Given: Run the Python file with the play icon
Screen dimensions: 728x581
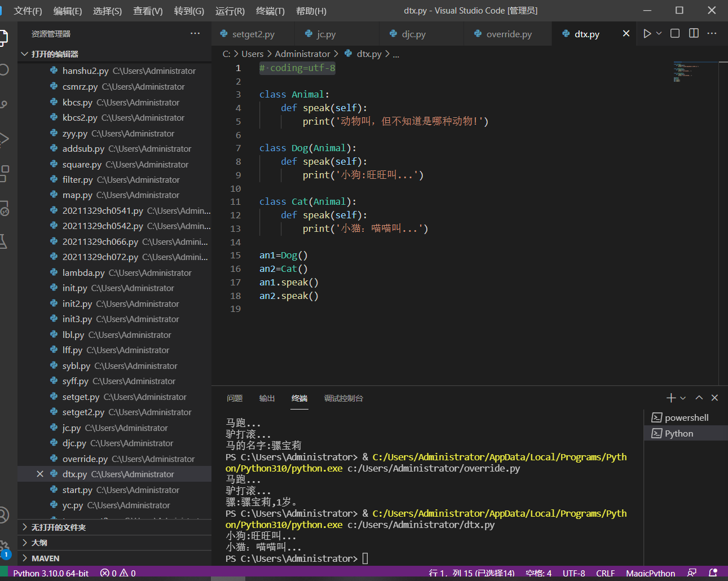Looking at the screenshot, I should (x=647, y=34).
